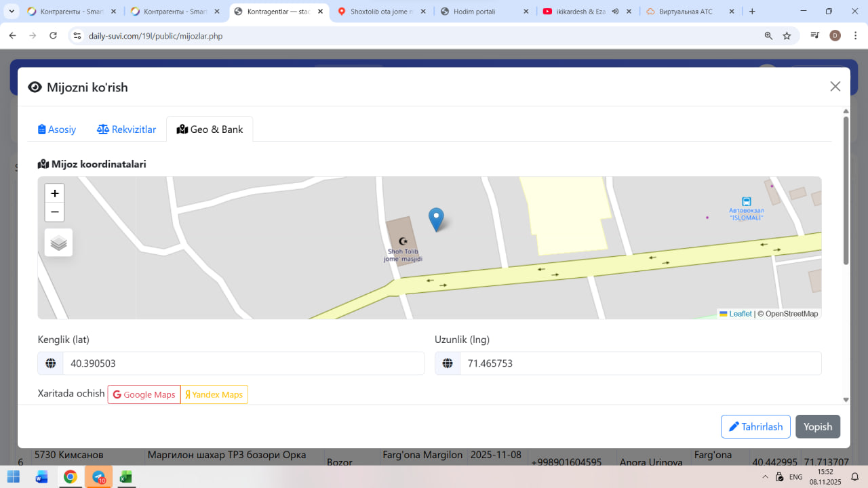This screenshot has height=488, width=868.
Task: Click the globe icon beside latitude field
Action: coord(50,363)
